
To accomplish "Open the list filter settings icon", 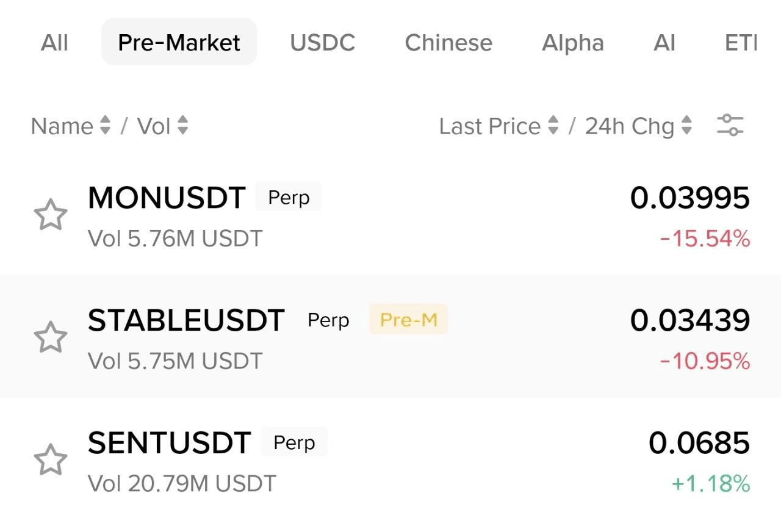I will [730, 126].
